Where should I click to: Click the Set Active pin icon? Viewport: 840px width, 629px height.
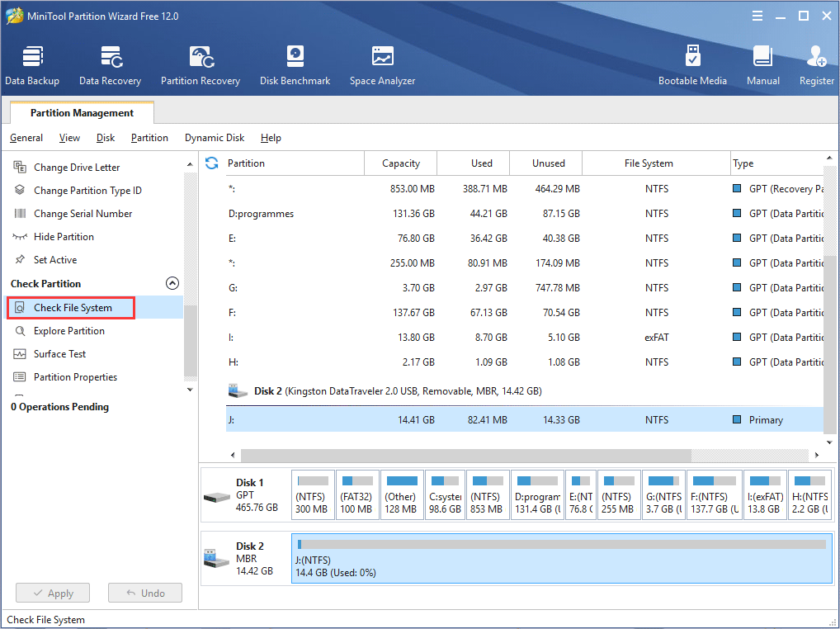click(x=20, y=259)
